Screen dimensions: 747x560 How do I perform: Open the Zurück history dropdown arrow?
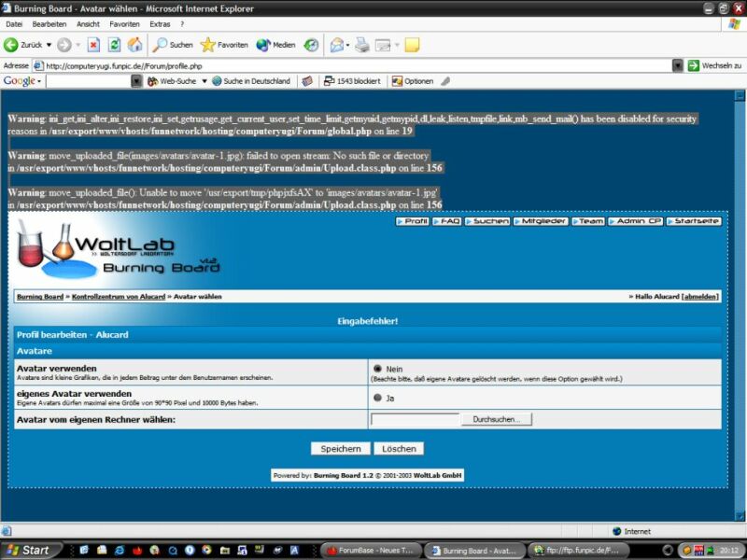pyautogui.click(x=49, y=45)
